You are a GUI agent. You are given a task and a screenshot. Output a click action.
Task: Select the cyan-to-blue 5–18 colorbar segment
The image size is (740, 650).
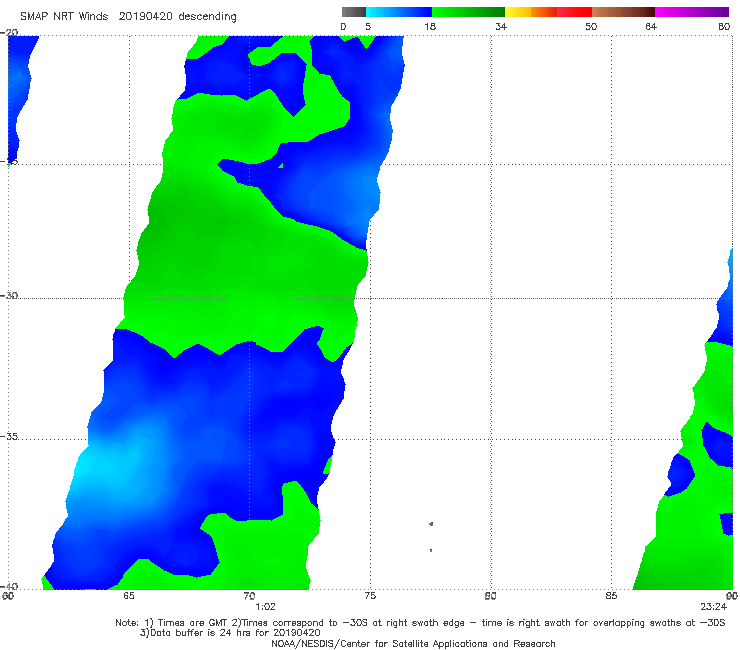point(399,12)
